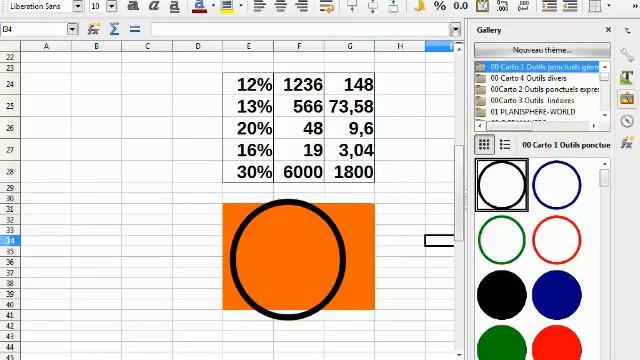Click the column F header
This screenshot has width=640, height=360.
[299, 46]
